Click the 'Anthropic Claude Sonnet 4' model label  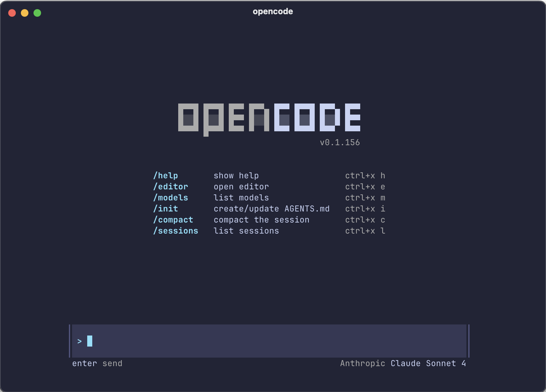tap(403, 363)
